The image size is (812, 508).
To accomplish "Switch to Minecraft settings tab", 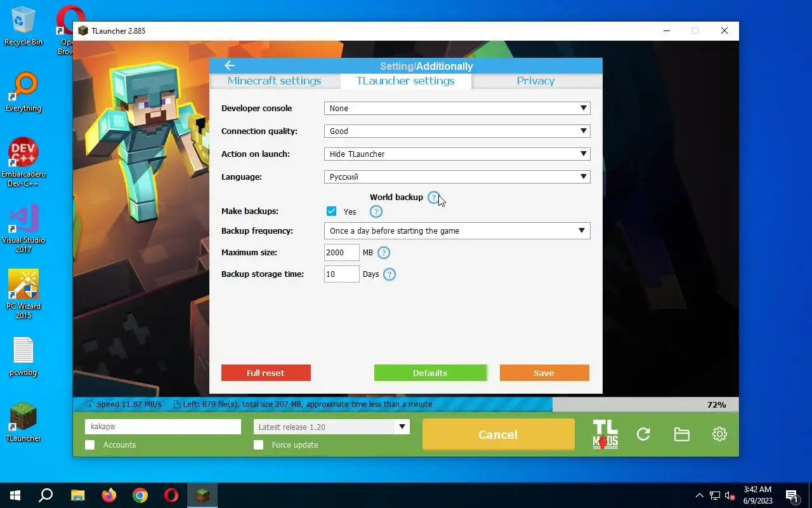I will pyautogui.click(x=274, y=81).
